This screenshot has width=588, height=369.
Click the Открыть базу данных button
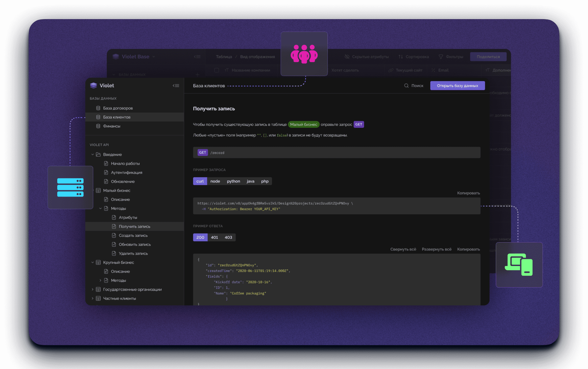[x=457, y=86]
